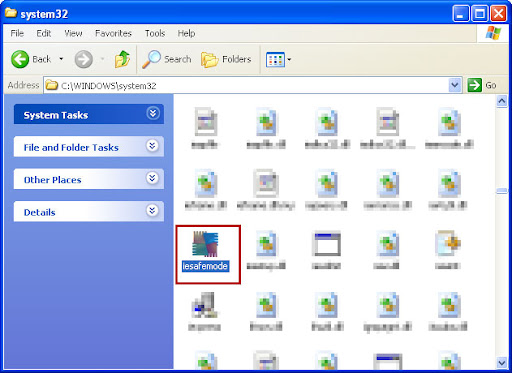This screenshot has width=512, height=373.
Task: Click the green Go arrow button
Action: (x=474, y=85)
